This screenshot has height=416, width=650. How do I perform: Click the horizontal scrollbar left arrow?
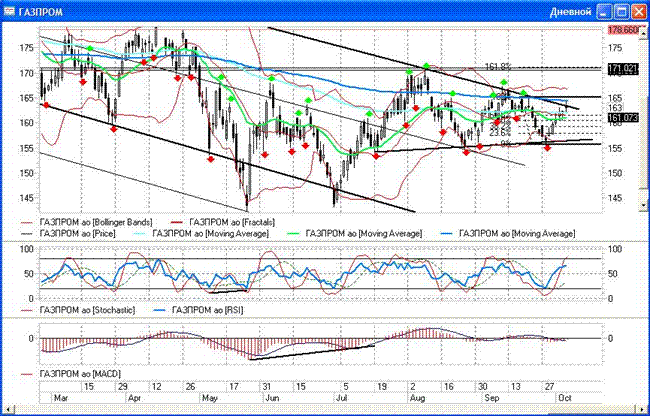pos(7,407)
